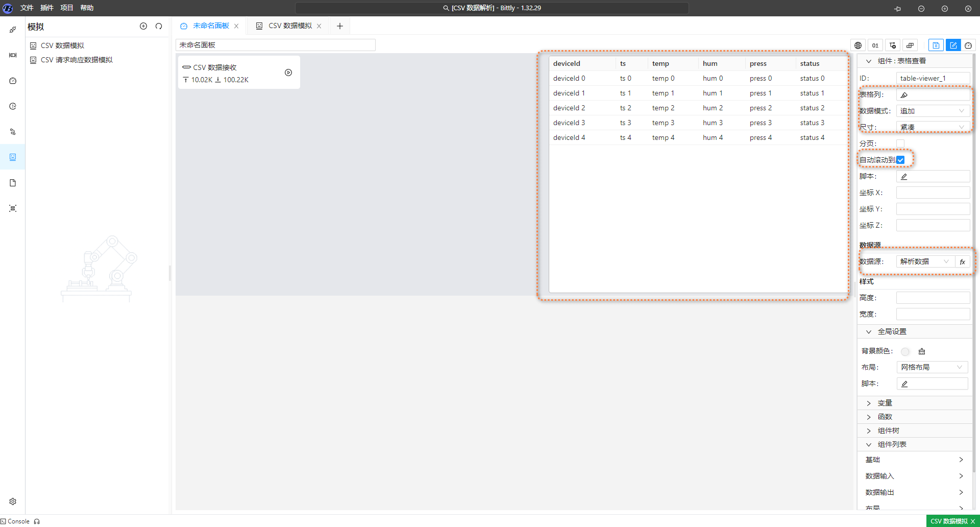Click the 背景颜色 color swatch
The height and width of the screenshot is (527, 980).
coord(905,351)
